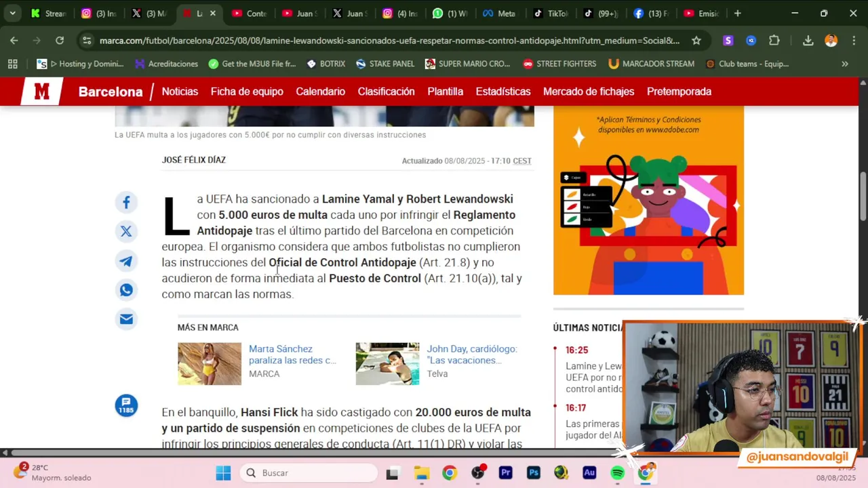The width and height of the screenshot is (868, 488).
Task: Open Marta Sánchez article link
Action: click(292, 354)
